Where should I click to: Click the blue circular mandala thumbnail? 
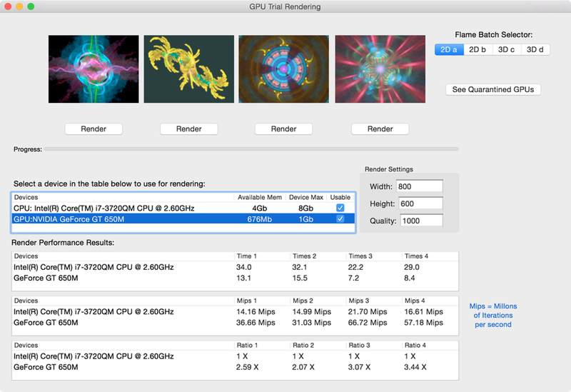point(283,69)
